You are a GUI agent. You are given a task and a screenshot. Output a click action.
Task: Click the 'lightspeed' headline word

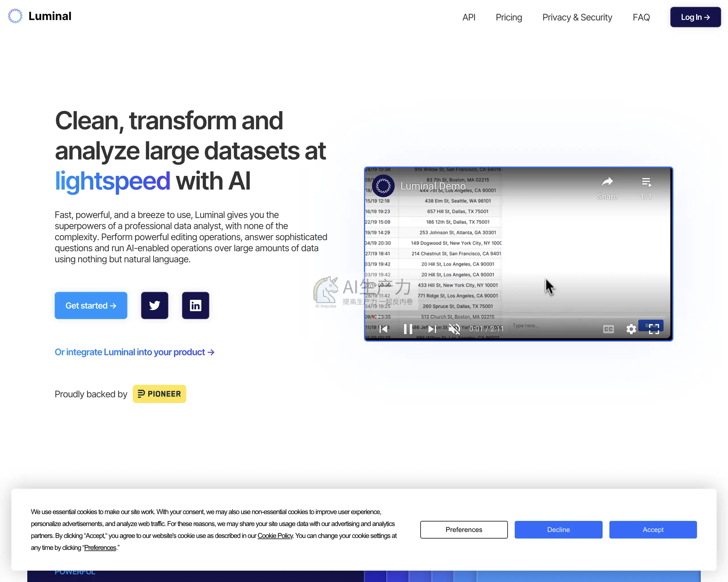coord(112,181)
